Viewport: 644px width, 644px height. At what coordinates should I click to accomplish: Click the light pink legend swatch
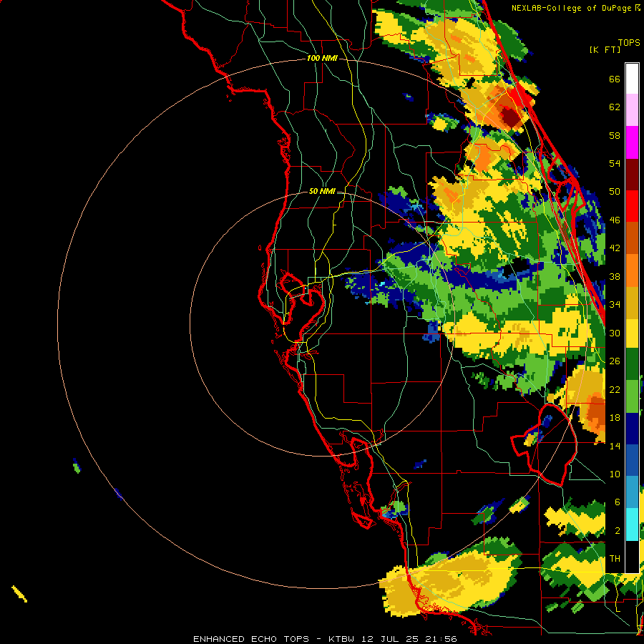(632, 109)
